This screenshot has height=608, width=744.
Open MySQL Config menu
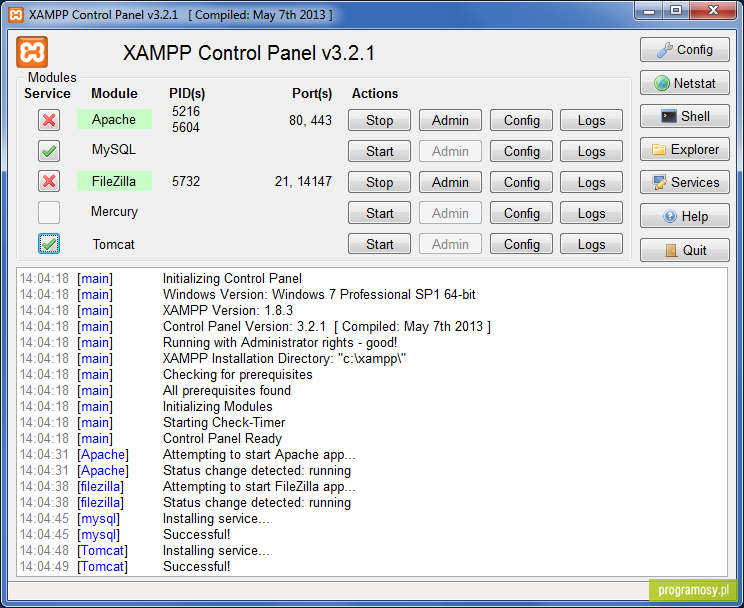[x=521, y=151]
